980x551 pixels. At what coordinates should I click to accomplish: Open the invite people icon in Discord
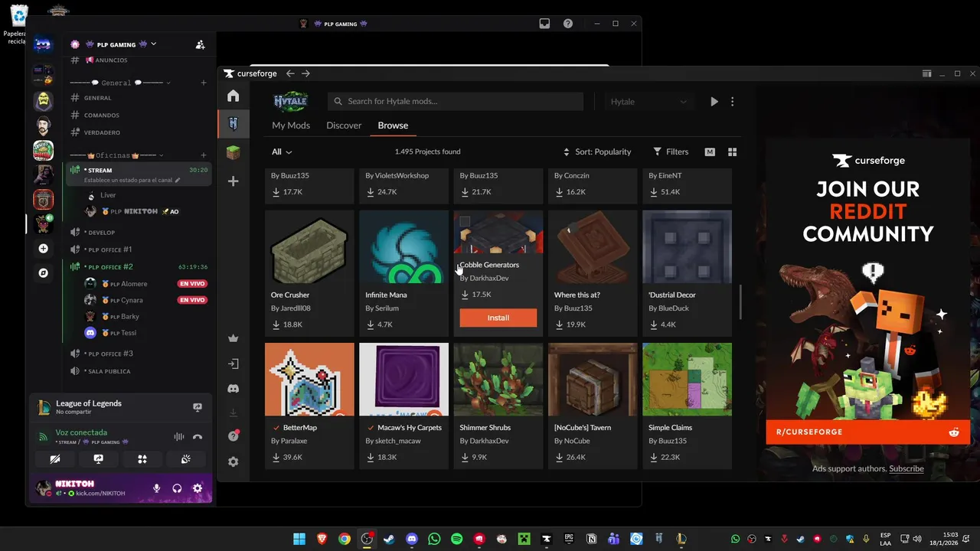tap(201, 44)
